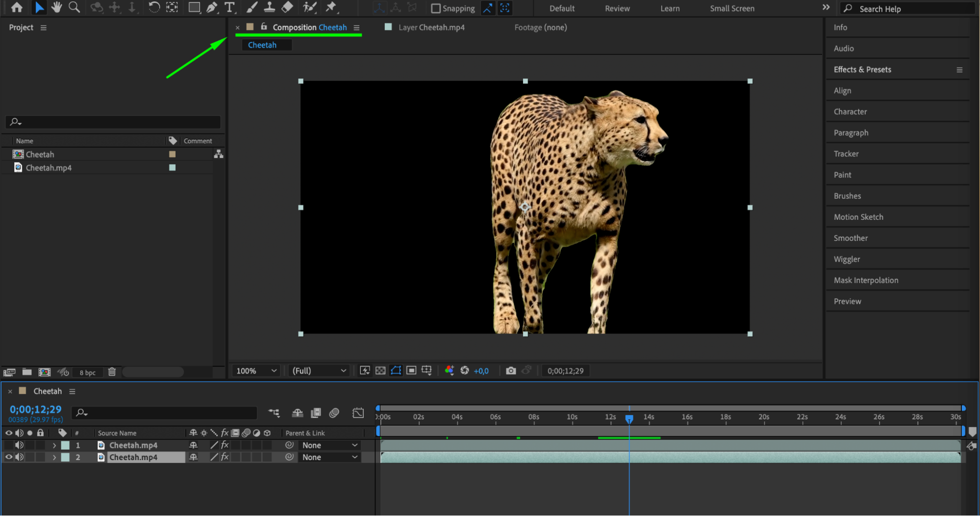Screen dimensions: 980x516
Task: Click the delete trash icon in Project panel
Action: 112,372
